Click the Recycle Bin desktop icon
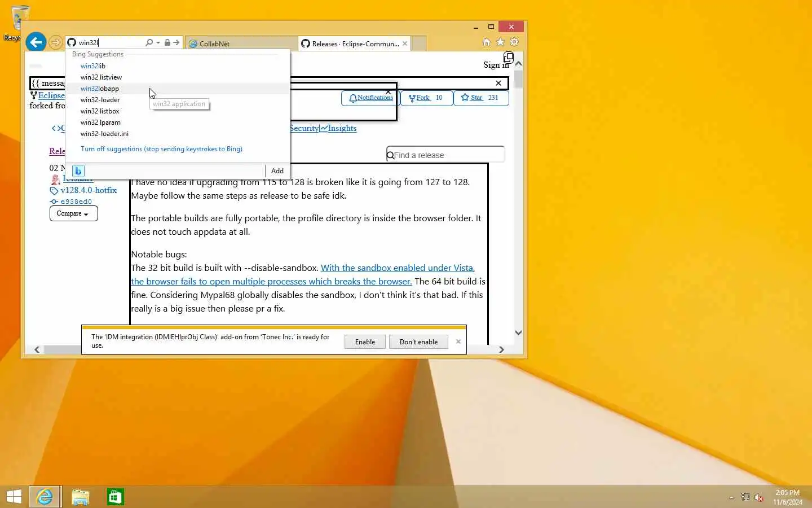This screenshot has height=508, width=812. 19,23
